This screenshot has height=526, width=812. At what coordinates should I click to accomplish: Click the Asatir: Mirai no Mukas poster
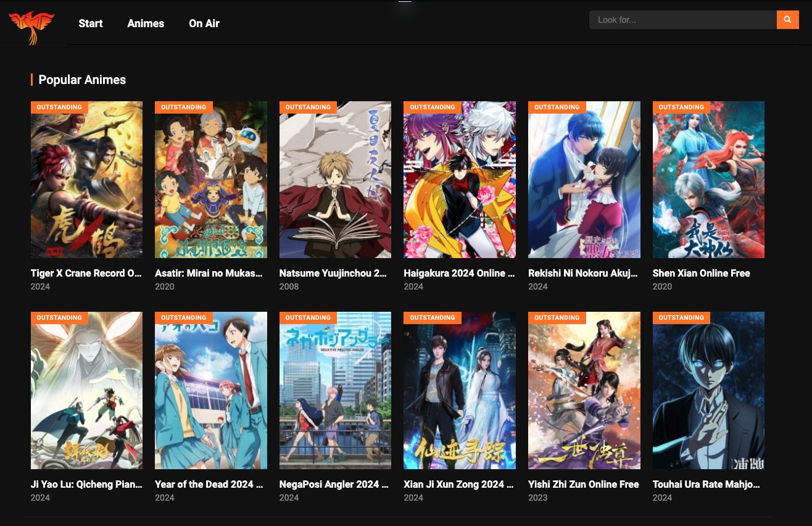pos(210,179)
